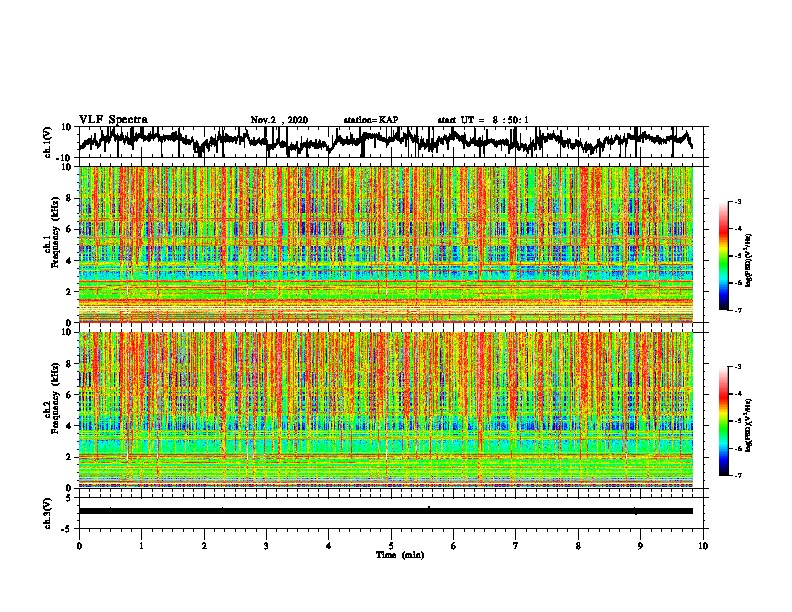The height and width of the screenshot is (612, 792).
Task: Click the "5" time axis tick label
Action: pos(391,546)
